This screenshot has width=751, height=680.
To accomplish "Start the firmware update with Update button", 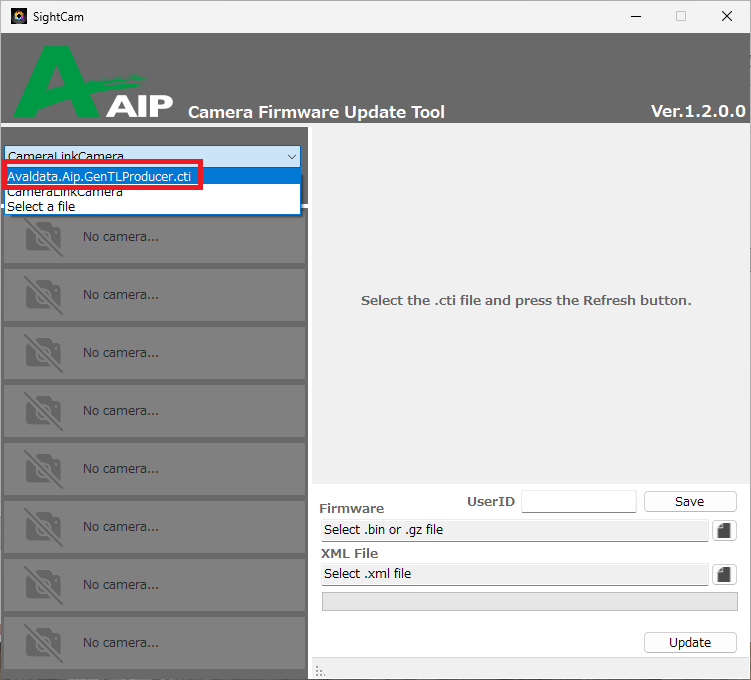I will [690, 642].
